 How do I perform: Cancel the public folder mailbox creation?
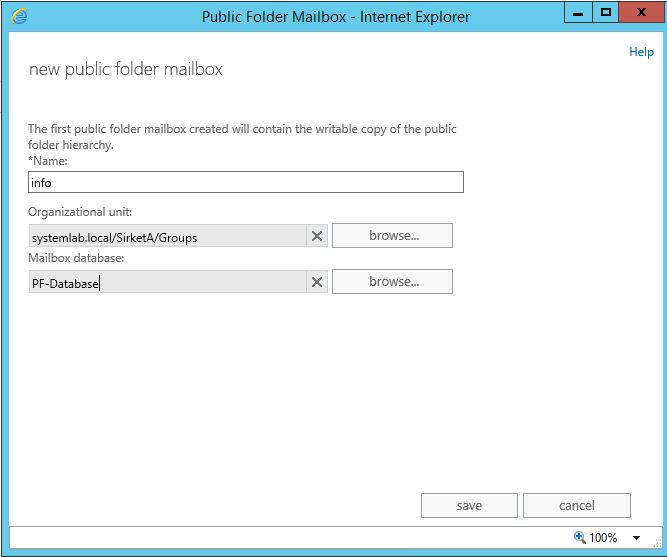[576, 505]
